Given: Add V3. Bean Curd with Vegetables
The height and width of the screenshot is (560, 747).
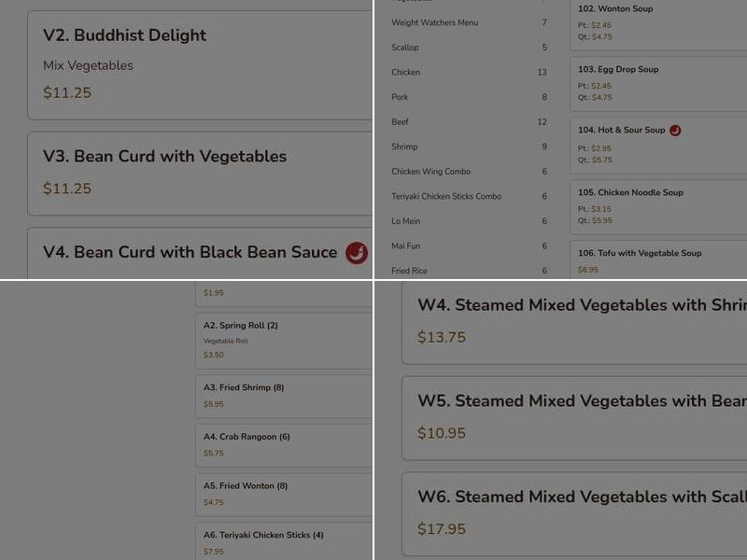Looking at the screenshot, I should 200,173.
